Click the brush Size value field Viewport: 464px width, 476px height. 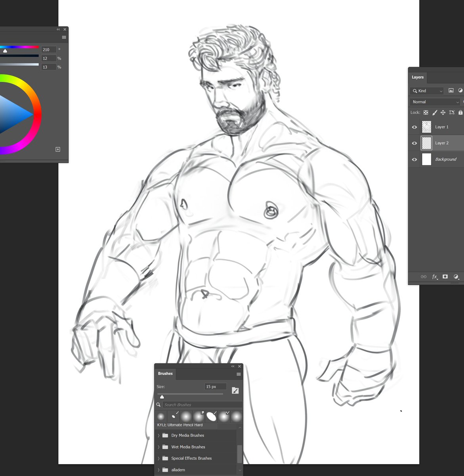216,386
